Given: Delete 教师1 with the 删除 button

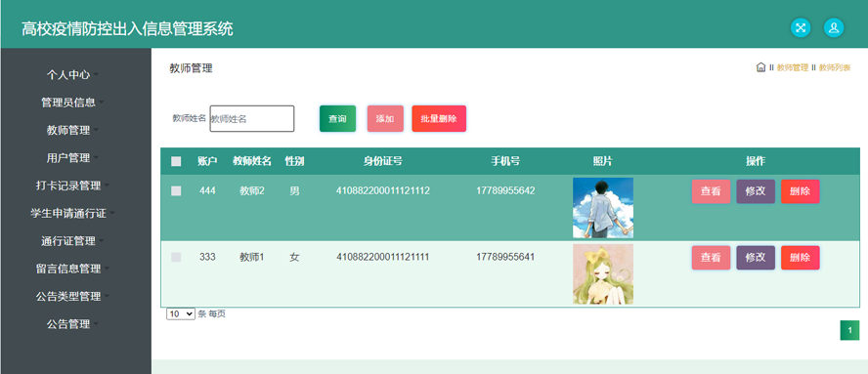Looking at the screenshot, I should point(801,257).
